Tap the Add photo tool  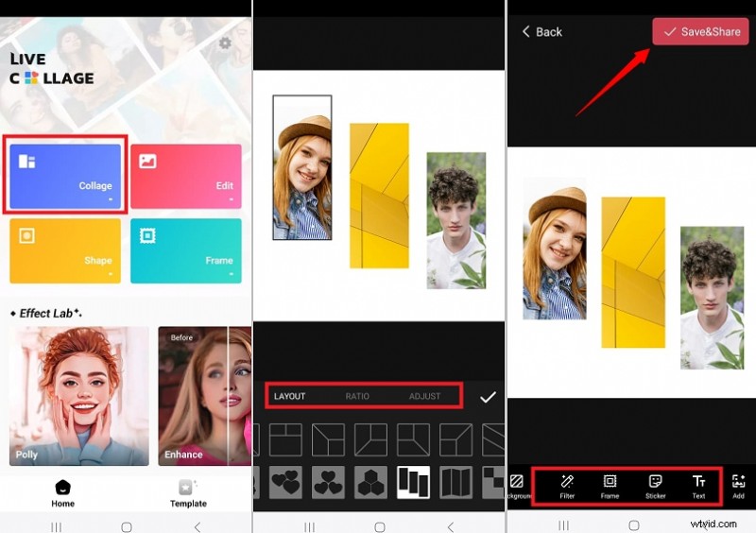pyautogui.click(x=738, y=486)
